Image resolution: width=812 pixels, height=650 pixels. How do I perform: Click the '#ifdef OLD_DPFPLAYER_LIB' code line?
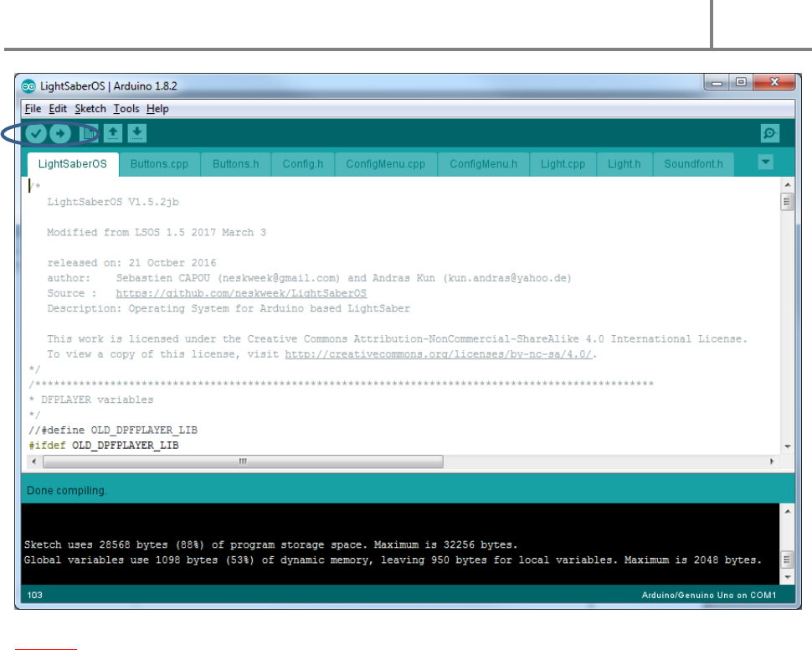(104, 446)
